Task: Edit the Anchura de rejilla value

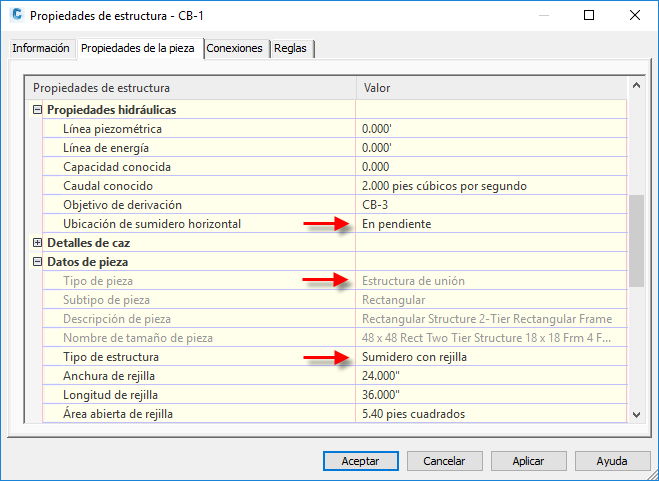Action: [491, 376]
